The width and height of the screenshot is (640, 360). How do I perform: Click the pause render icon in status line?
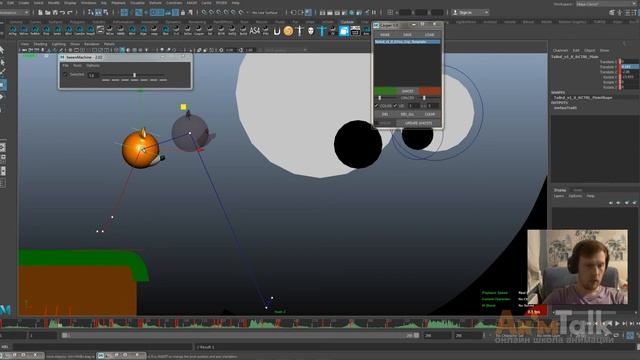tap(374, 13)
